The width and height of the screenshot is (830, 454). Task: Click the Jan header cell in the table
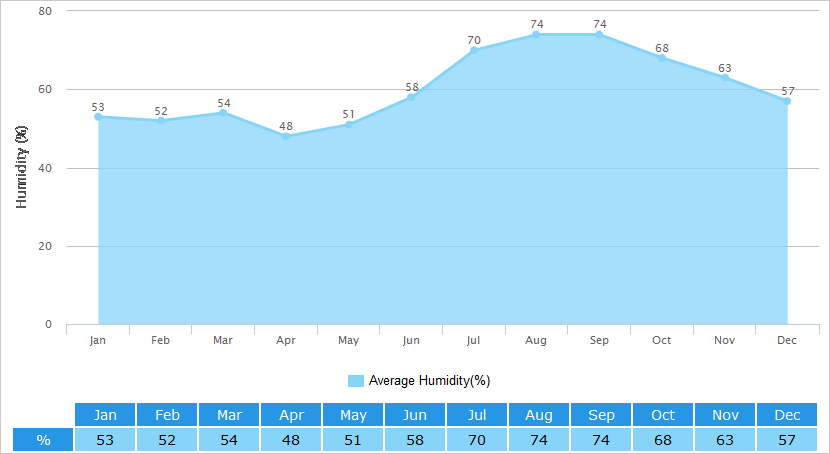(x=105, y=415)
